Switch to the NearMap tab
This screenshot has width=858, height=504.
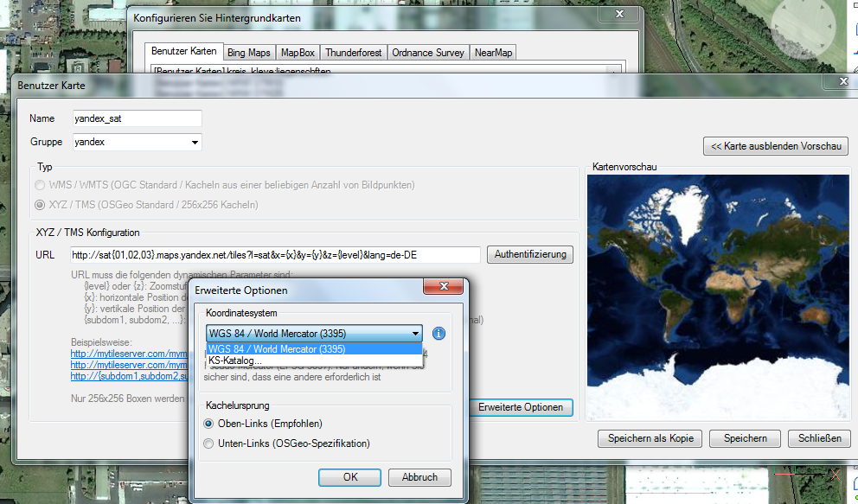[493, 52]
